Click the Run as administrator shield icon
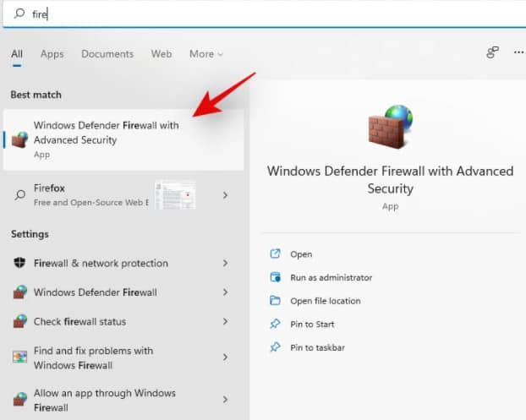This screenshot has width=526, height=420. (x=275, y=277)
